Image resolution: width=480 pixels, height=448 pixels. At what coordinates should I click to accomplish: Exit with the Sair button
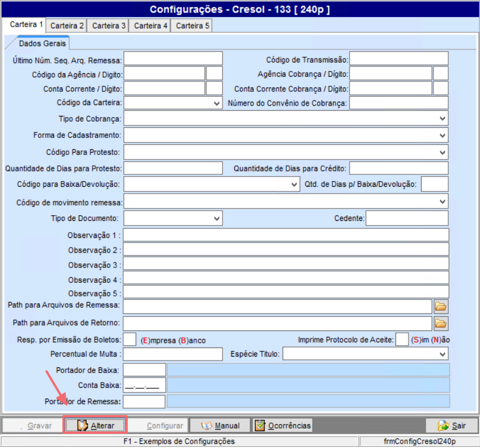[452, 425]
